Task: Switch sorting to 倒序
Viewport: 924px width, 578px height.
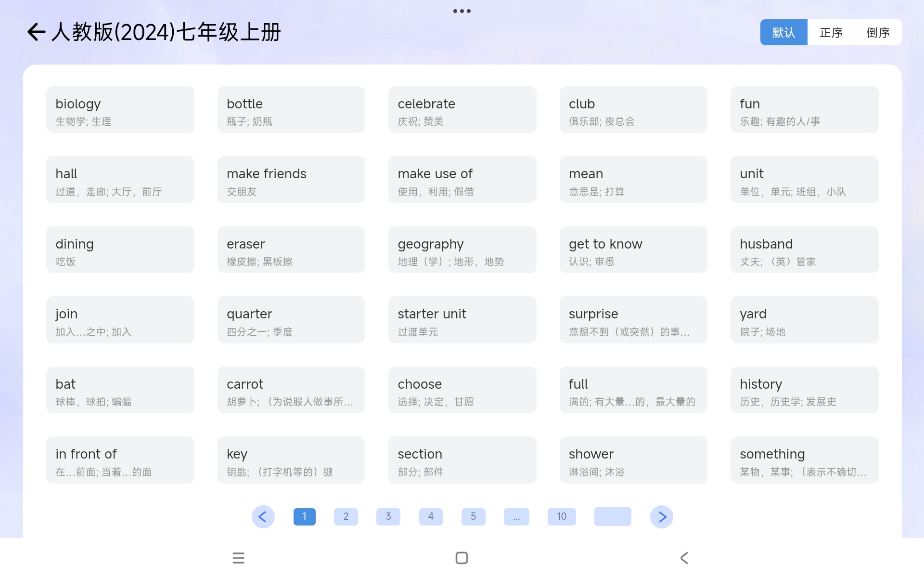Action: pos(878,32)
